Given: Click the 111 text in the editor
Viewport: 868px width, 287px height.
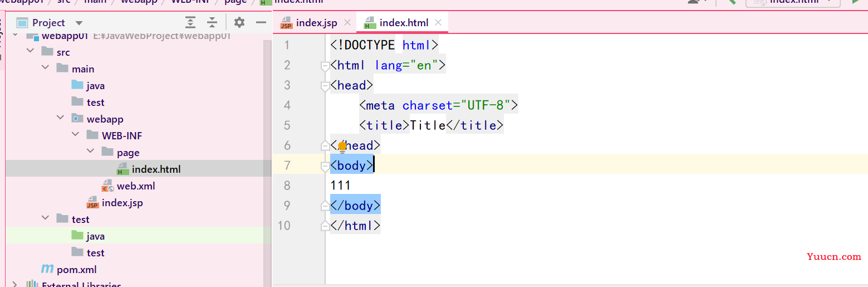Looking at the screenshot, I should tap(341, 186).
